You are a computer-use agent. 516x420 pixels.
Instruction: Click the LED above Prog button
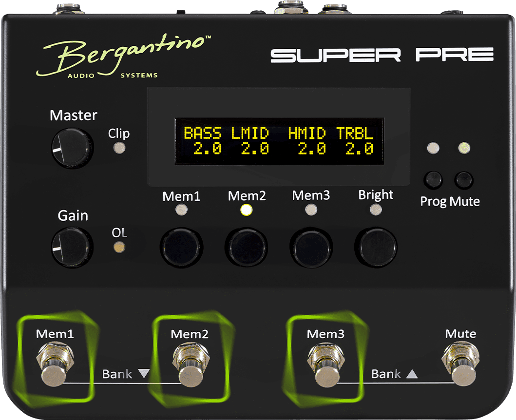(433, 148)
